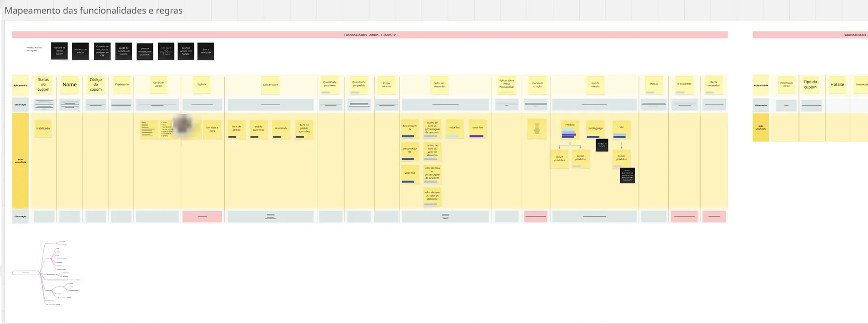
Task: Select the "valor de itens vs. valor de desconto" note
Action: (433, 197)
